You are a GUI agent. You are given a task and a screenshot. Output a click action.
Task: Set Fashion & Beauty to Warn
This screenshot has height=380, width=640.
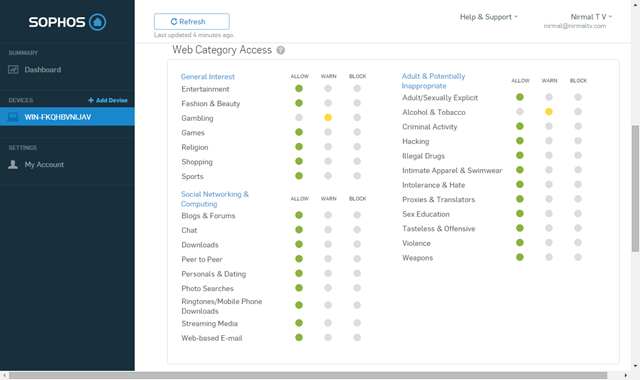tap(328, 103)
